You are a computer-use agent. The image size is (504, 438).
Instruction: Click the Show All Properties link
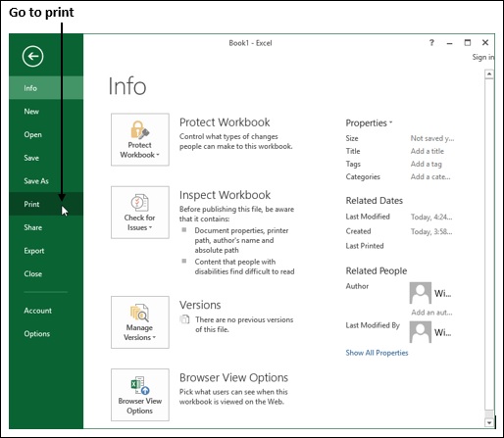pyautogui.click(x=377, y=353)
